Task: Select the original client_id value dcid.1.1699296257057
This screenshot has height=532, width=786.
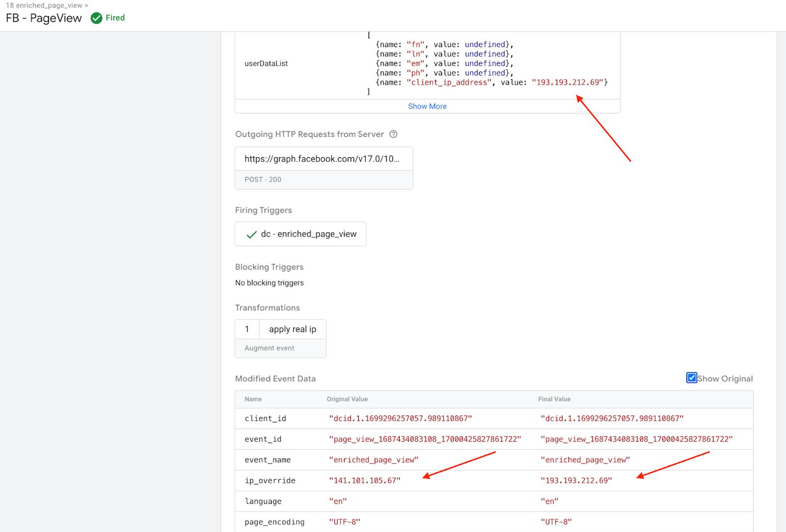Action: pyautogui.click(x=400, y=419)
